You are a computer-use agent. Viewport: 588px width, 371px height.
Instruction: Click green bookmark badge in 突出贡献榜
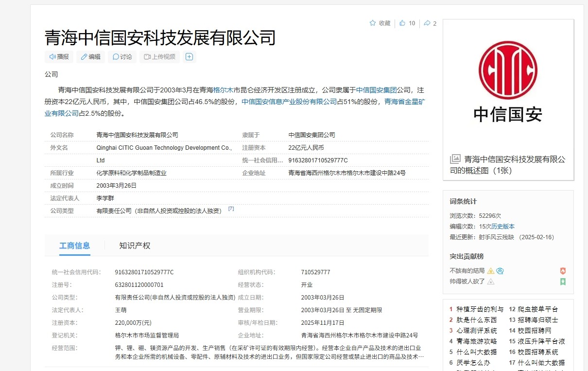[x=563, y=282]
